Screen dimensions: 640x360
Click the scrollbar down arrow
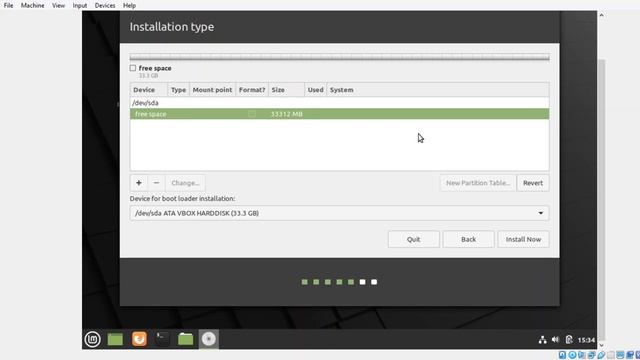(602, 345)
